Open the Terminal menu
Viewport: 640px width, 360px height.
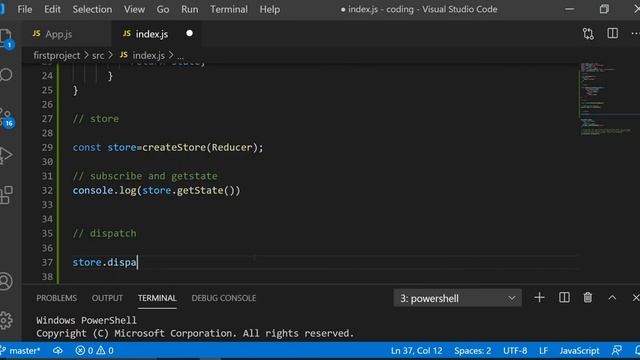pos(229,9)
